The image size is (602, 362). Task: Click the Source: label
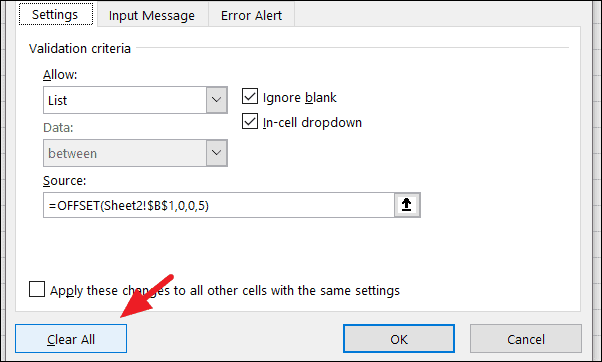pos(64,180)
